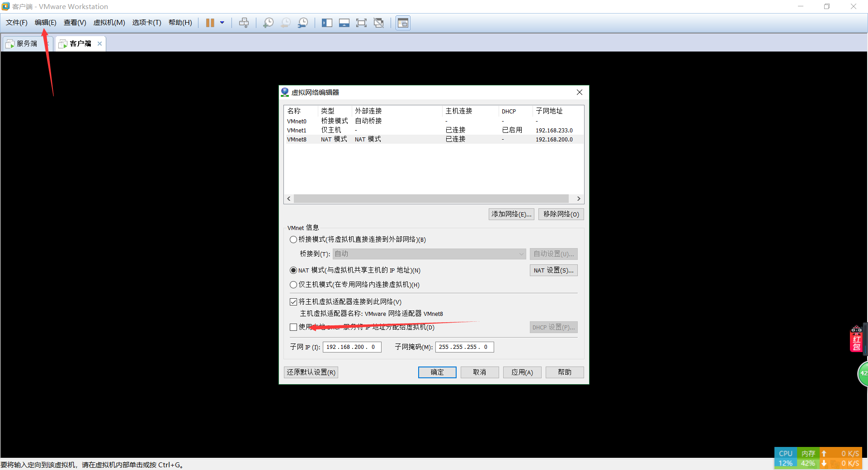
Task: Click the console view icon
Action: coord(403,23)
